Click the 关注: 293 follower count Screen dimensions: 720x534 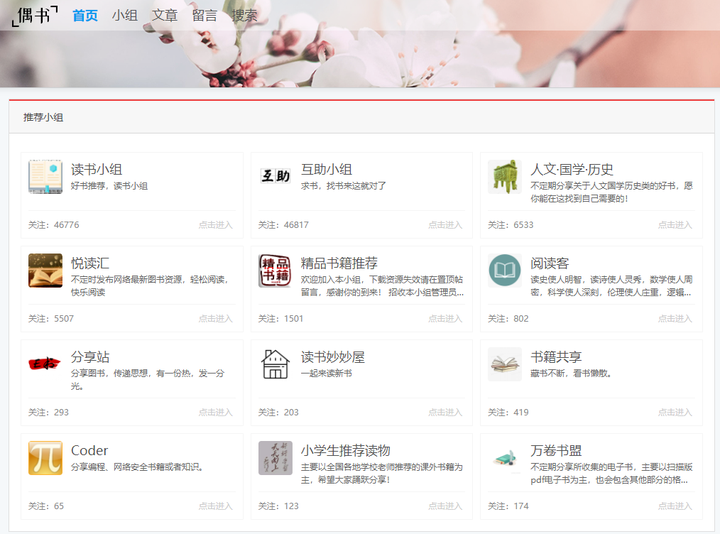click(x=48, y=412)
